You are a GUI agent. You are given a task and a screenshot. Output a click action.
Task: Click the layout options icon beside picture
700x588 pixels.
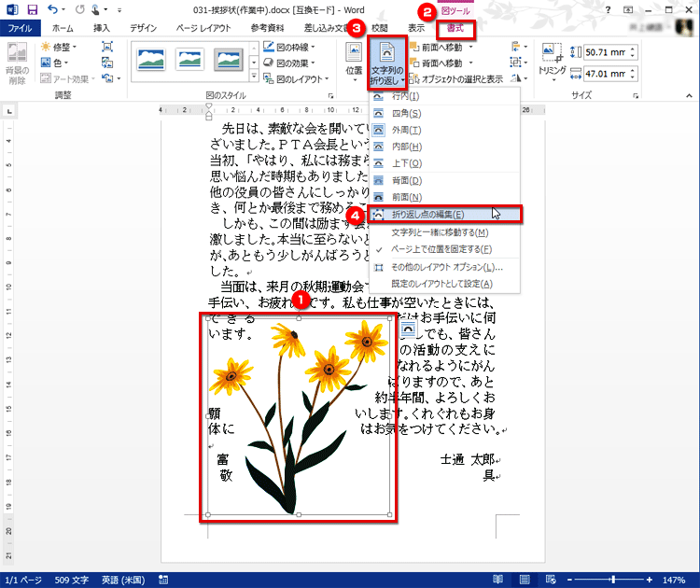tap(408, 329)
